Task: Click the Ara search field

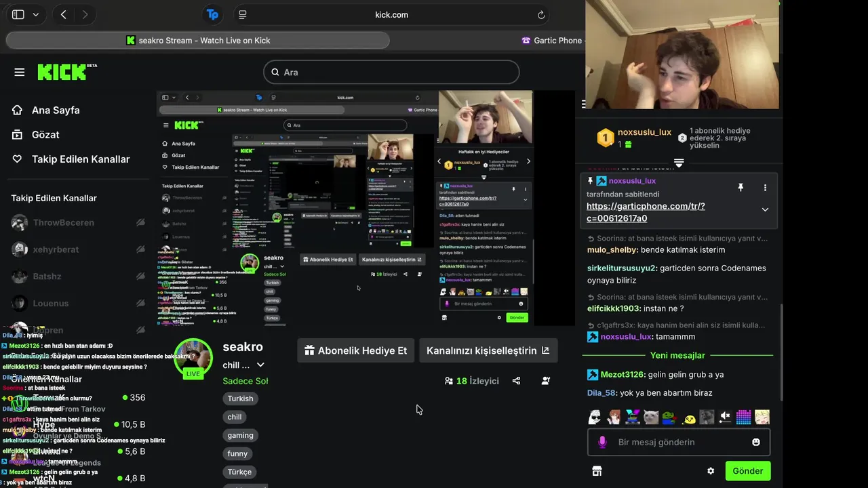Action: click(391, 72)
